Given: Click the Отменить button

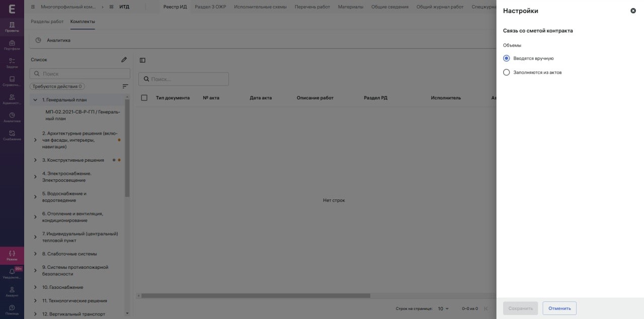Looking at the screenshot, I should [559, 308].
